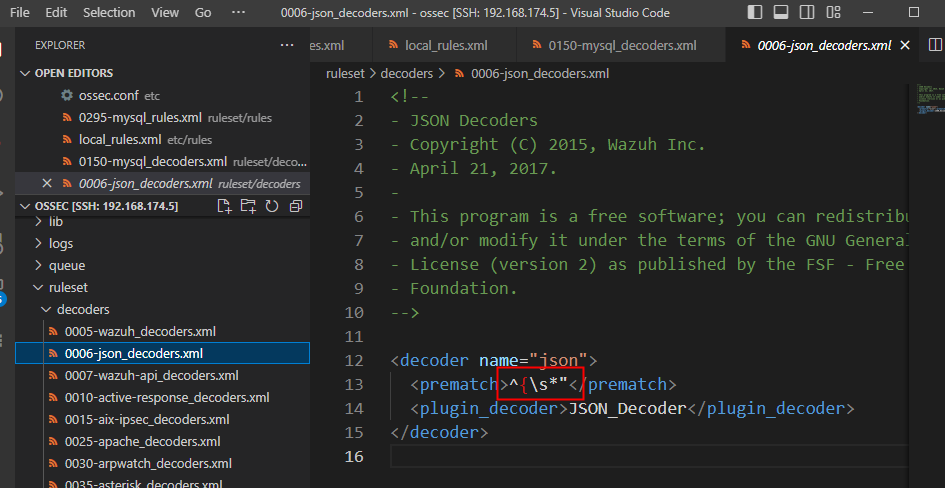Click the "JSON Decoders" comment text
The width and height of the screenshot is (945, 488).
click(x=474, y=120)
